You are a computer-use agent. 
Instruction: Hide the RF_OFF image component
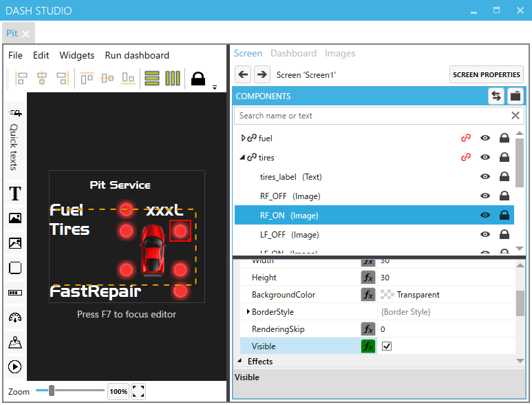(485, 196)
